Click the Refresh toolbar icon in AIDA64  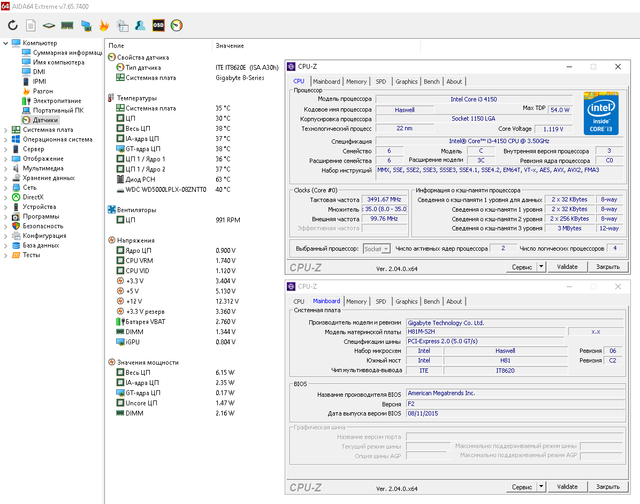click(13, 25)
